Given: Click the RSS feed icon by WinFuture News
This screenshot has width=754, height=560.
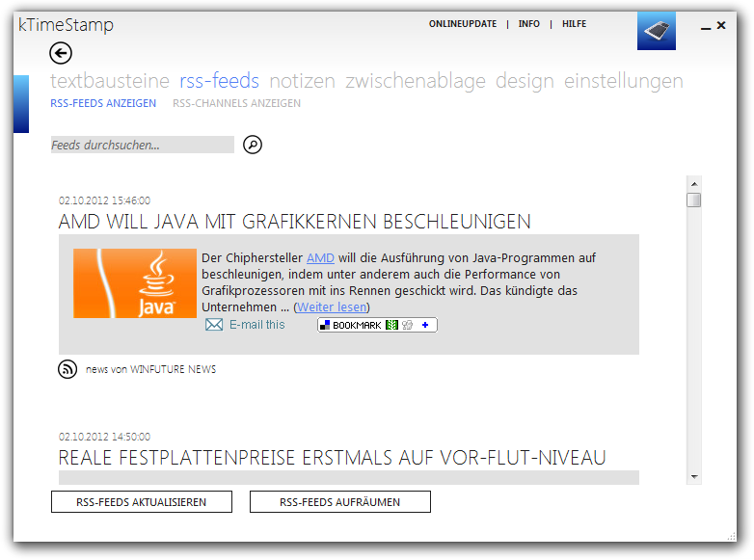Looking at the screenshot, I should 67,369.
